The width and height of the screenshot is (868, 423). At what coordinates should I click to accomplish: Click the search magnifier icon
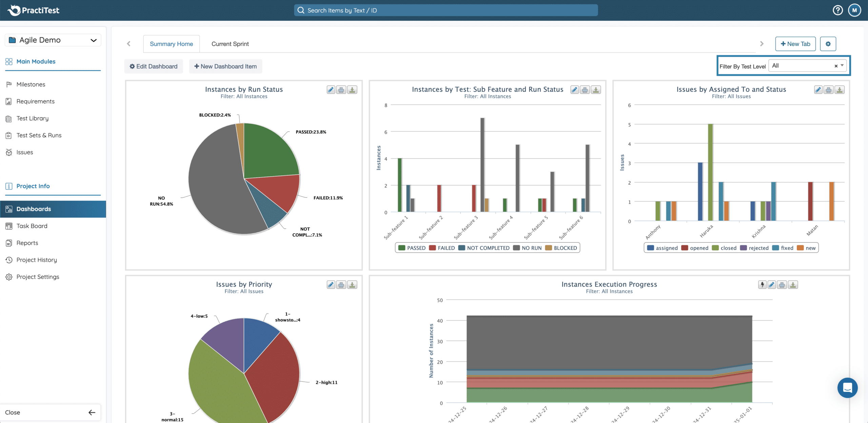point(301,10)
